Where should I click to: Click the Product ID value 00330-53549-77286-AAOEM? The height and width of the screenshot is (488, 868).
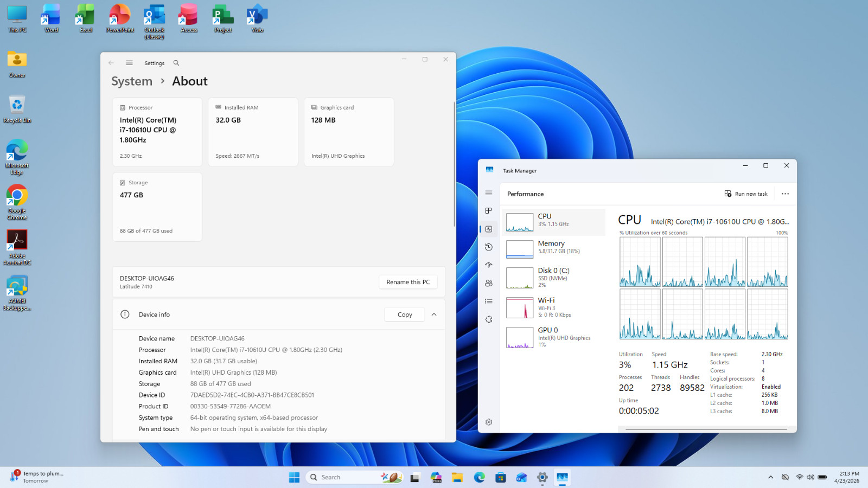[x=231, y=407]
